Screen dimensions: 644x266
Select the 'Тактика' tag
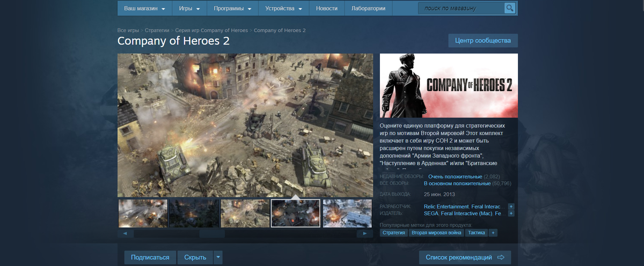coord(476,233)
